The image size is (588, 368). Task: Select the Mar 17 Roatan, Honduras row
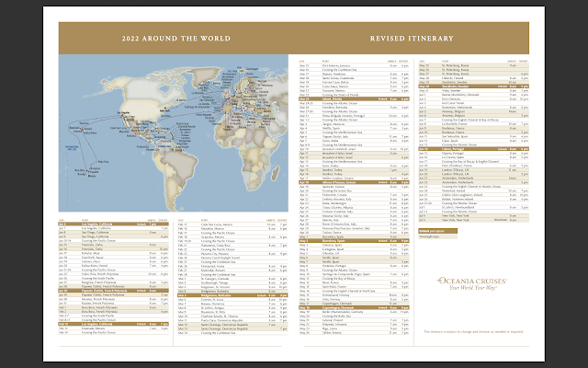tap(354, 74)
